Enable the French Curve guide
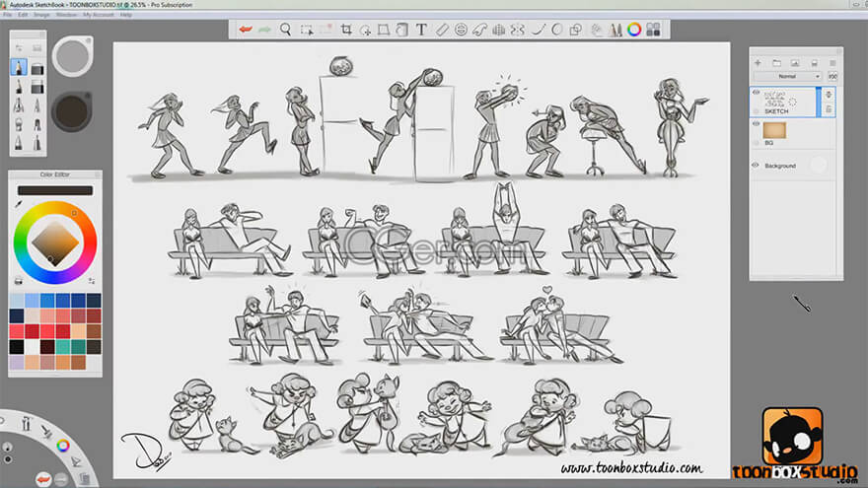The height and width of the screenshot is (488, 868). [x=479, y=30]
